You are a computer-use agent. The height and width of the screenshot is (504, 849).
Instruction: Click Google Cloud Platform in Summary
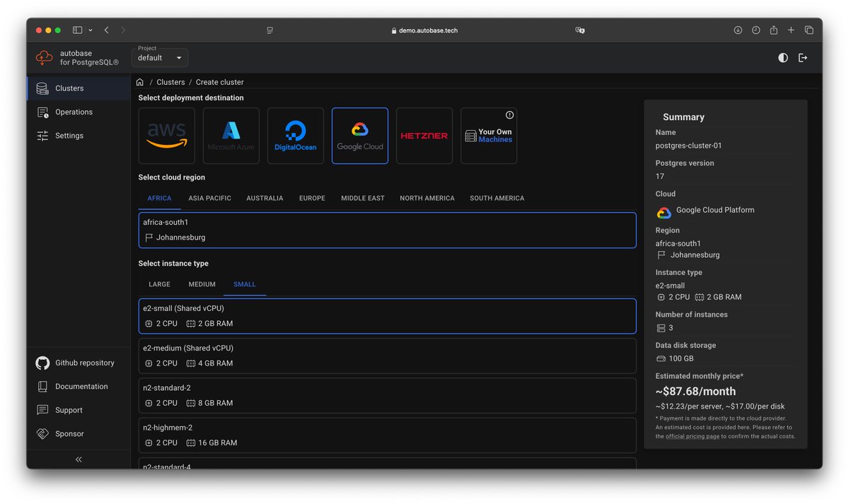(x=715, y=210)
